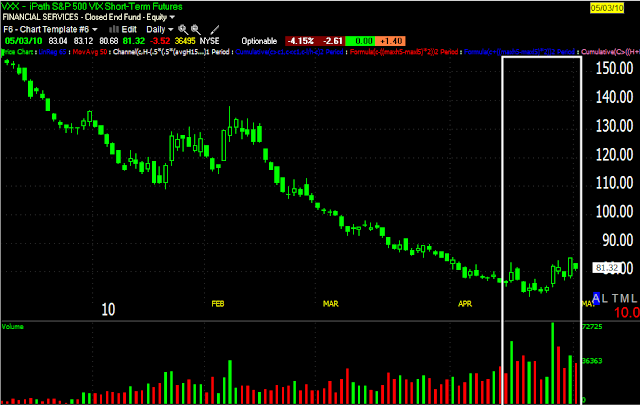Screen dimensions: 640x405
Task: Click the green 0.00 cell
Action: [x=360, y=41]
